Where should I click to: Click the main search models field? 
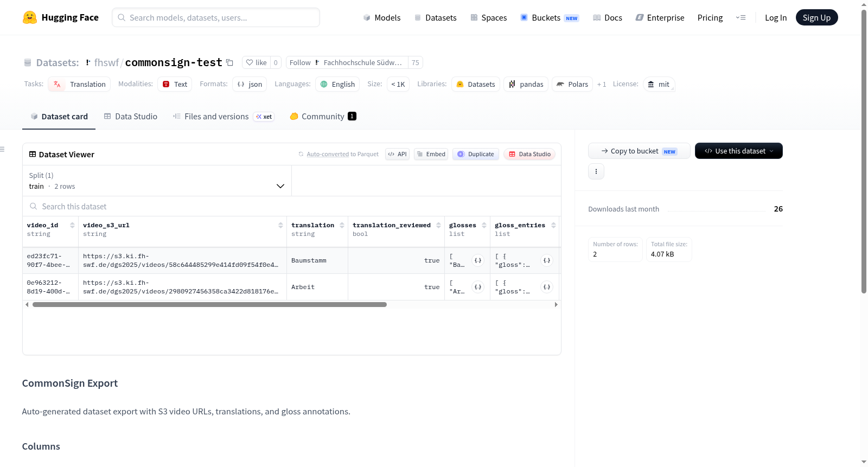(x=216, y=17)
